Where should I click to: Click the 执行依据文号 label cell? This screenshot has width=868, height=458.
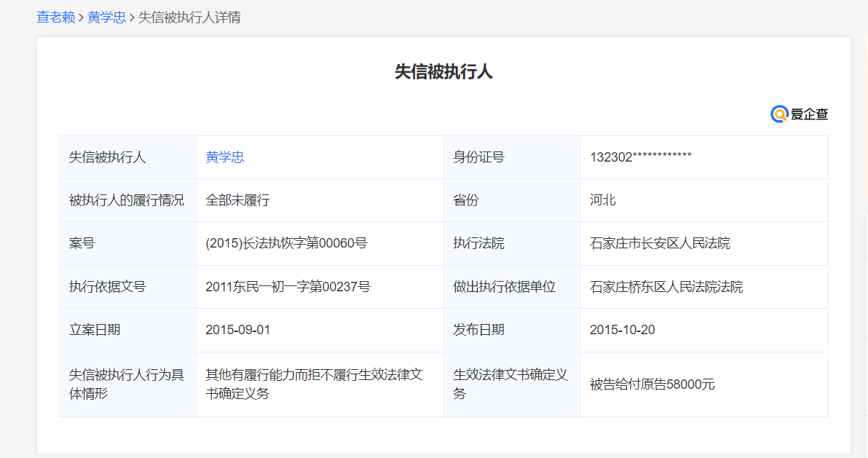128,286
